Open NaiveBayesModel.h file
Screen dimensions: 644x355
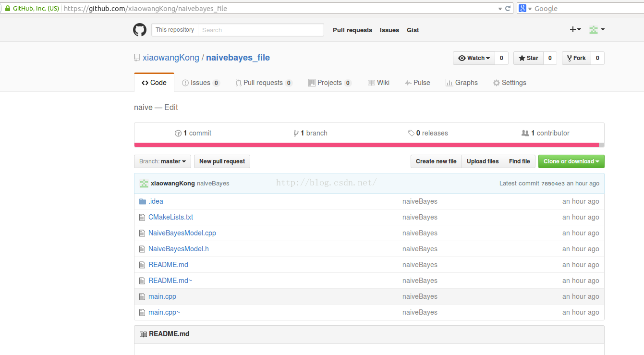click(179, 249)
